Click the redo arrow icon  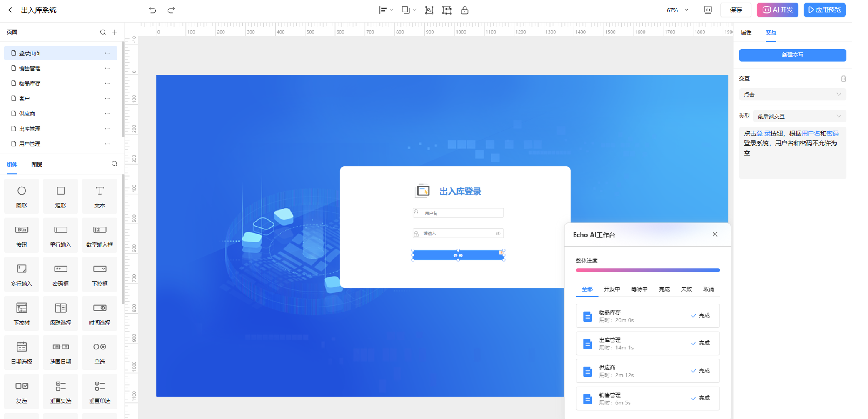(171, 10)
